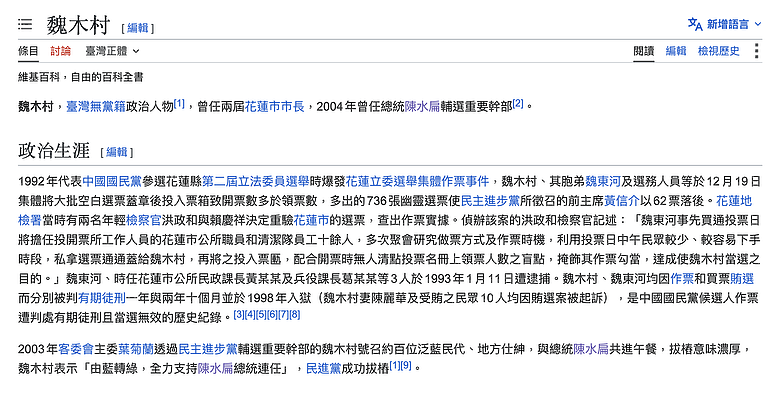Follow 陳水扁 link before 共進午餐
Viewport: 780px width, 393px height.
coord(591,349)
